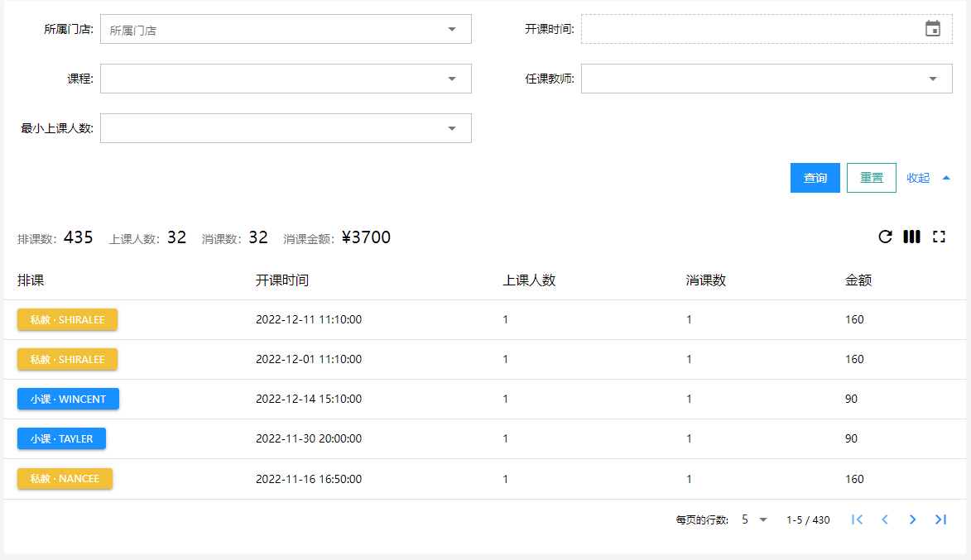Sort by 开课时间 column header
This screenshot has height=560, width=971.
point(282,280)
